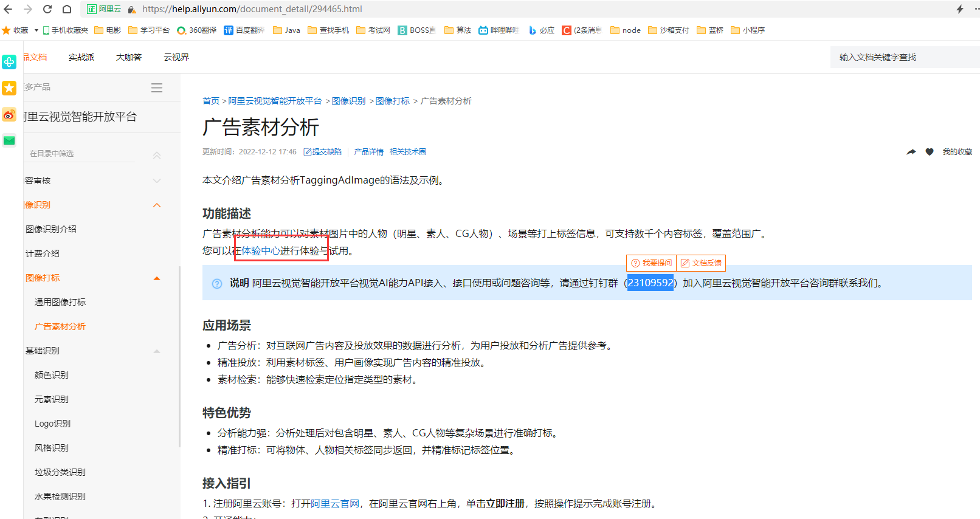This screenshot has height=519, width=980.
Task: Click the help circle icon beside 说明
Action: (x=217, y=284)
